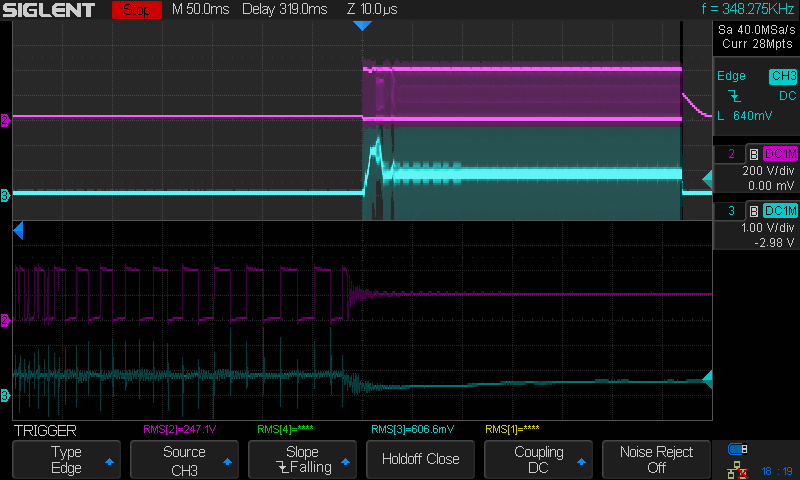Click the trigger coupling DC label in side panel

pos(787,96)
